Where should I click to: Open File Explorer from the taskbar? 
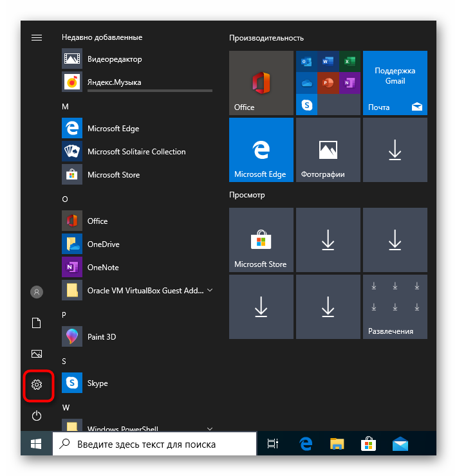click(x=337, y=444)
